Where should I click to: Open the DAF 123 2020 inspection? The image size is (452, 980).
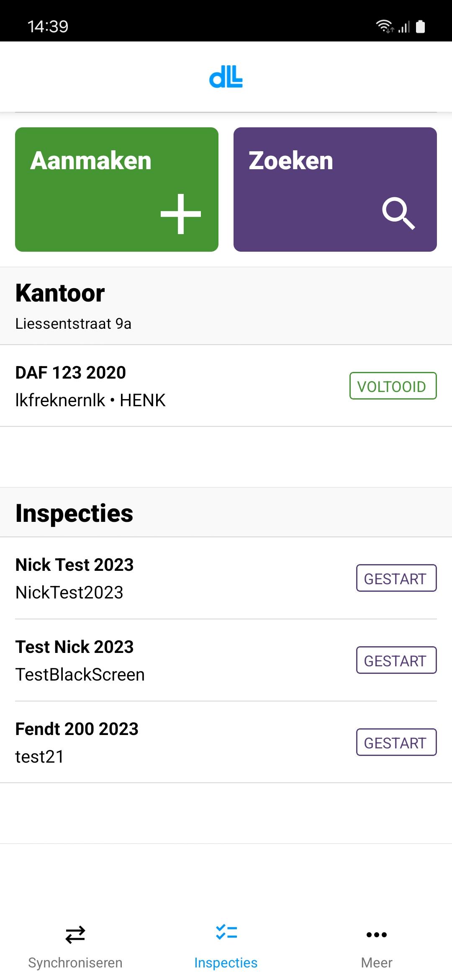[x=167, y=386]
